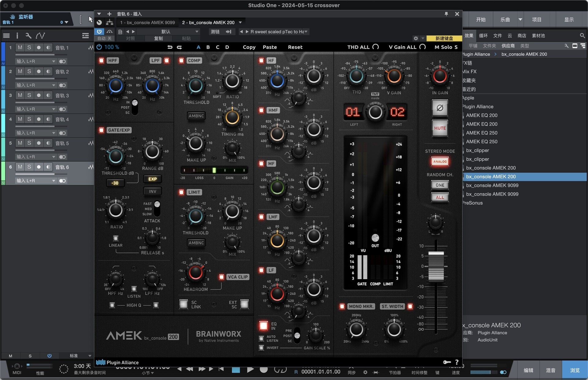Image resolution: width=588 pixels, height=380 pixels.
Task: Click the plugin Reset button
Action: click(x=295, y=47)
